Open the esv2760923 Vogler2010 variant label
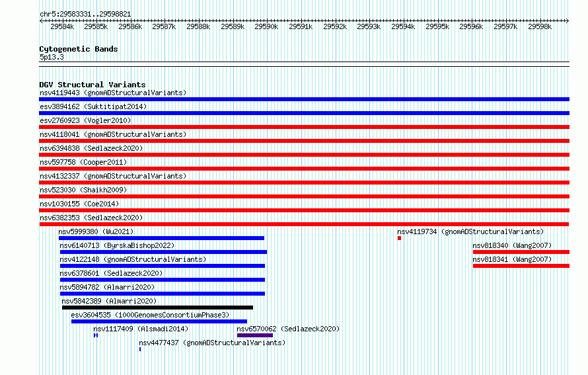588x375 pixels. [x=85, y=120]
